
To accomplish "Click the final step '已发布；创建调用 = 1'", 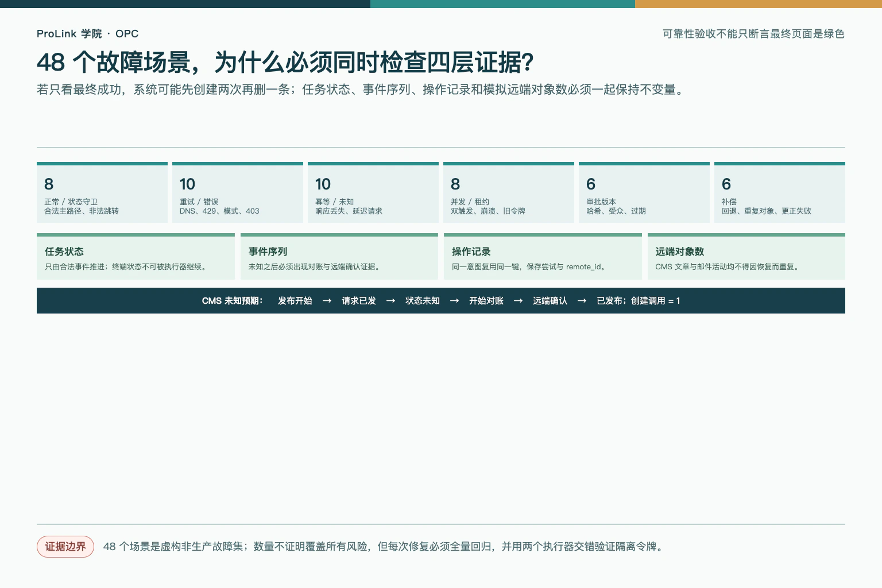I will click(639, 301).
